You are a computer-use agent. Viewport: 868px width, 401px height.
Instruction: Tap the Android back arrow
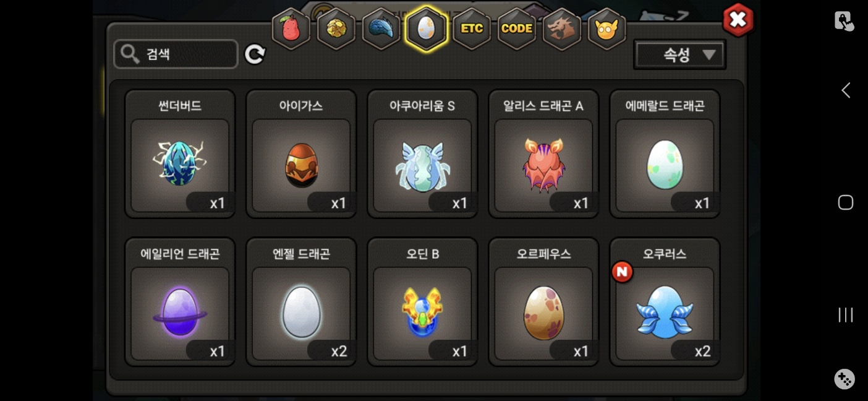[845, 90]
